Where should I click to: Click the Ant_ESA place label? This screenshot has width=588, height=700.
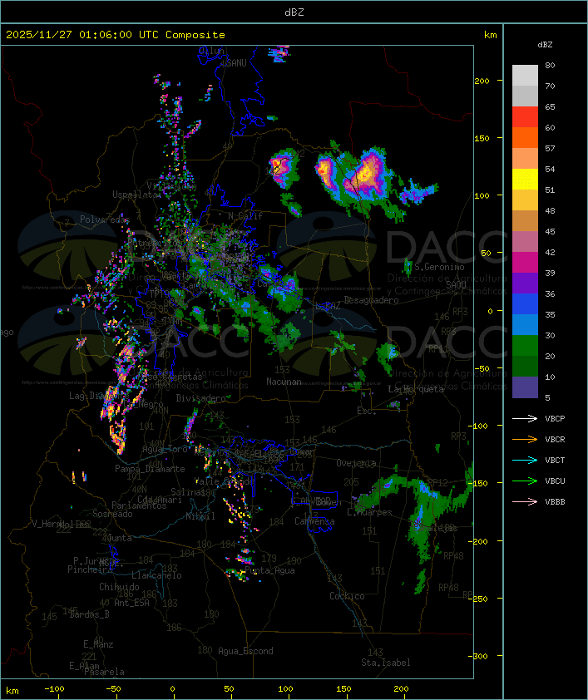131,603
